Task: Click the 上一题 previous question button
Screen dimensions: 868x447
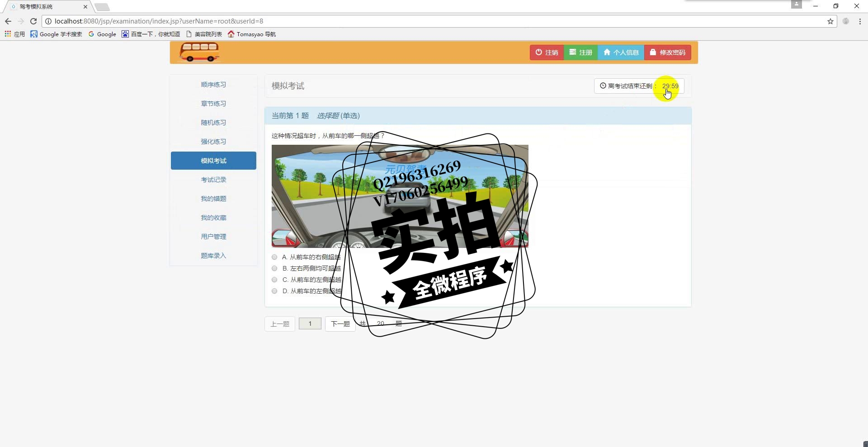Action: (x=280, y=324)
